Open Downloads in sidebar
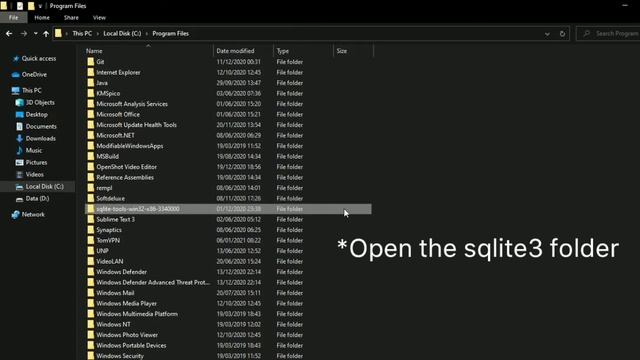This screenshot has height=360, width=640. (40, 138)
